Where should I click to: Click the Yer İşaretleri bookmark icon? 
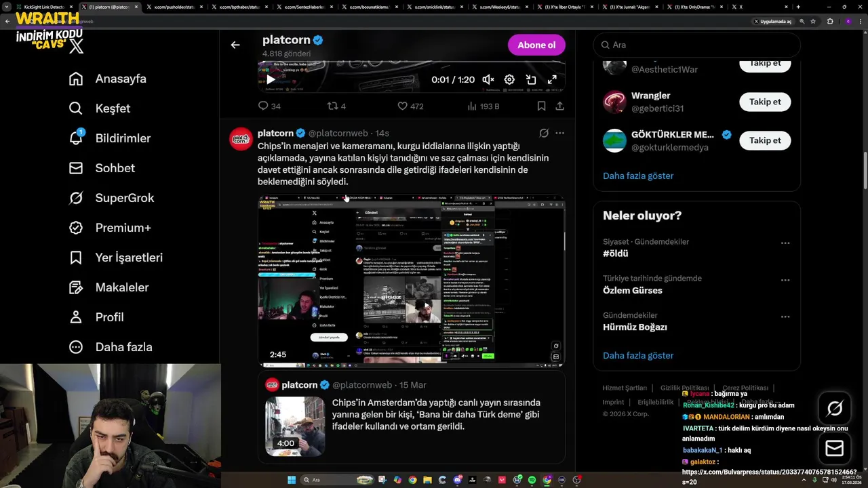coord(76,258)
